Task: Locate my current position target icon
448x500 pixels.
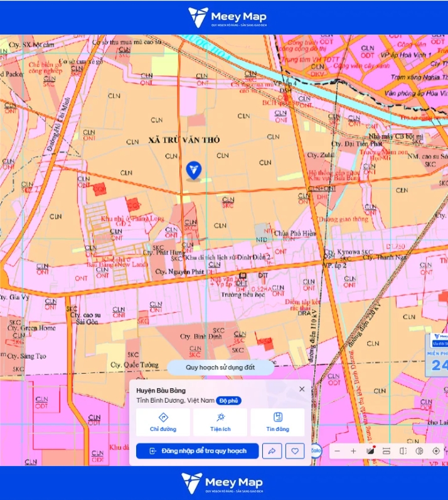Action: (436, 451)
